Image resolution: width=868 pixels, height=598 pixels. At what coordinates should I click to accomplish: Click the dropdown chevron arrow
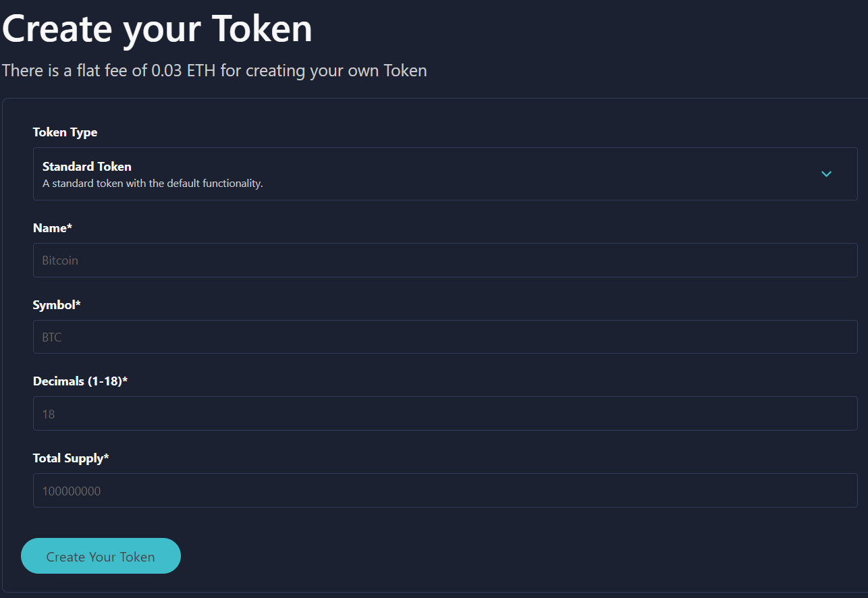click(x=826, y=173)
